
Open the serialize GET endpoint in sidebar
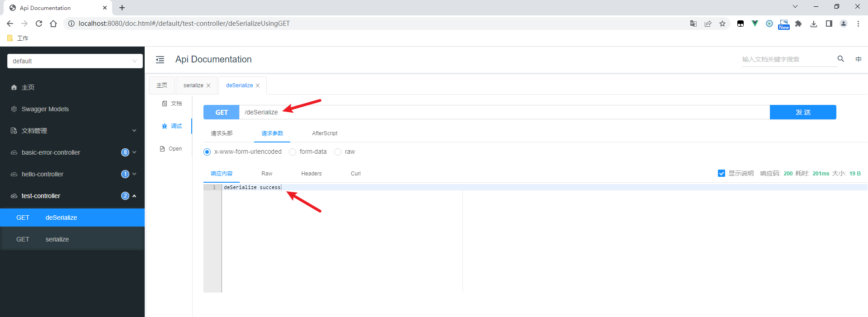click(72, 239)
